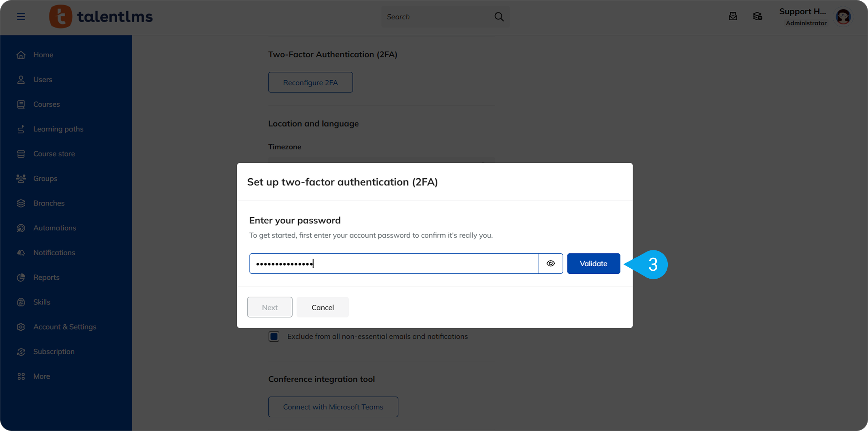Open Courses from the sidebar
The image size is (868, 431).
[x=46, y=104]
